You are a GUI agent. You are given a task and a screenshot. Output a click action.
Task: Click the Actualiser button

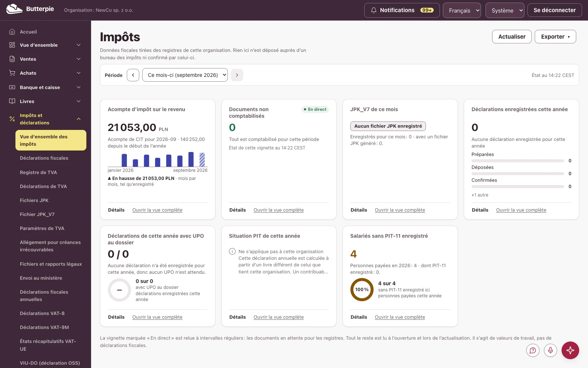pyautogui.click(x=512, y=36)
